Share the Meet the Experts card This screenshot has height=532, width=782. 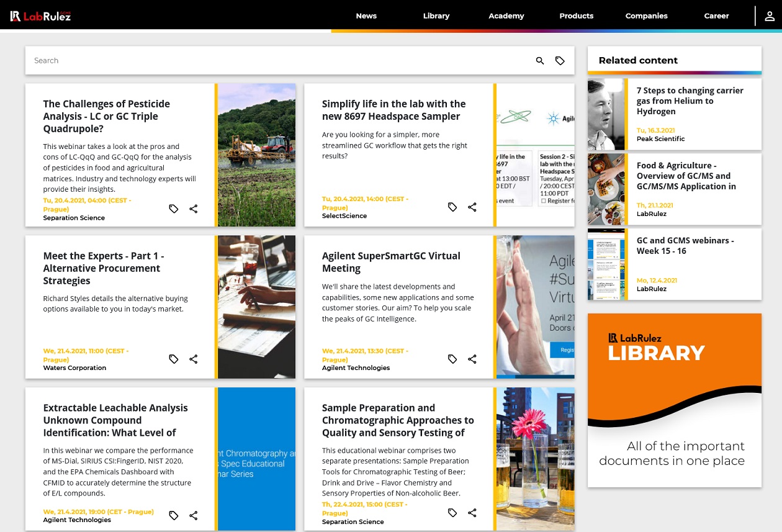click(x=194, y=359)
